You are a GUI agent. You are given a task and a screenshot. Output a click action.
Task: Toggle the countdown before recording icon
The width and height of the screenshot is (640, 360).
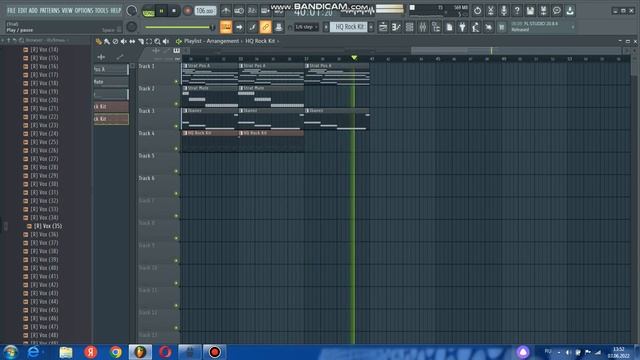coord(252,11)
